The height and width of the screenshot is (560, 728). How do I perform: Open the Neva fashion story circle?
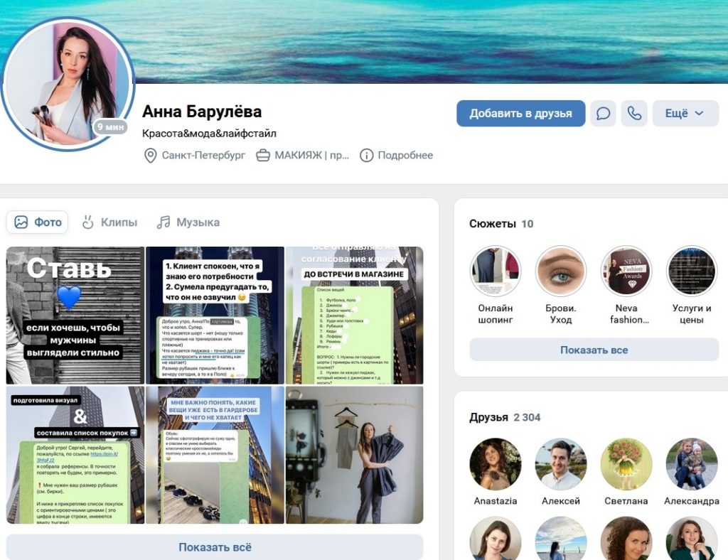(626, 271)
